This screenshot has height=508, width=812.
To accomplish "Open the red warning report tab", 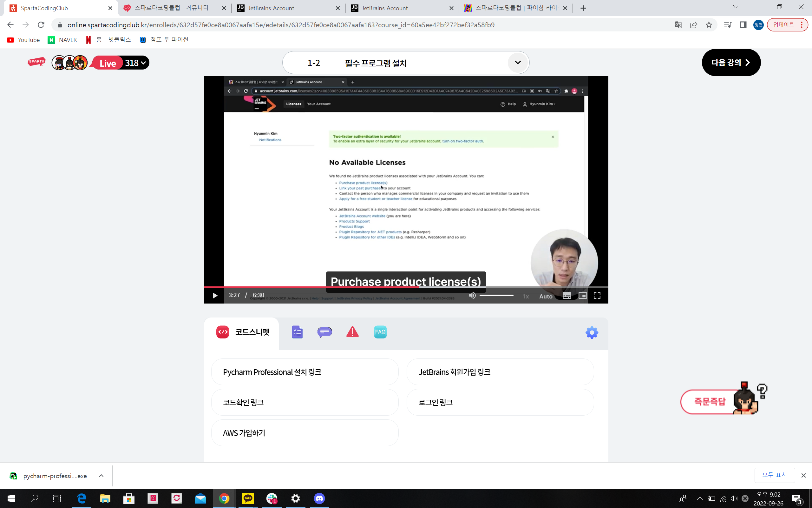I will point(352,332).
